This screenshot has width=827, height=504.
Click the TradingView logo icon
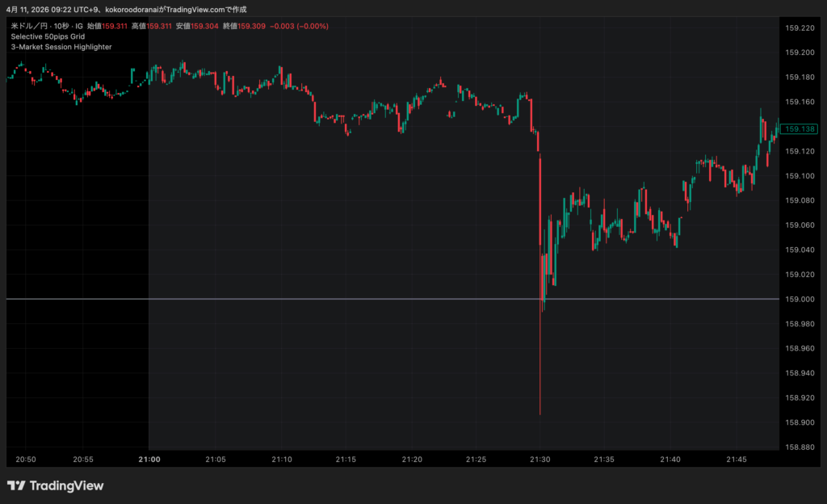[x=16, y=485]
